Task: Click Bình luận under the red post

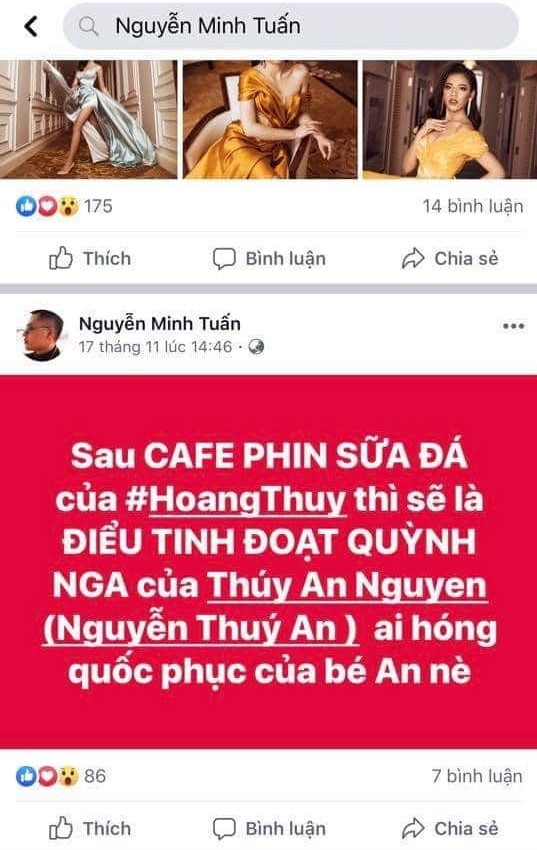Action: pos(269,828)
